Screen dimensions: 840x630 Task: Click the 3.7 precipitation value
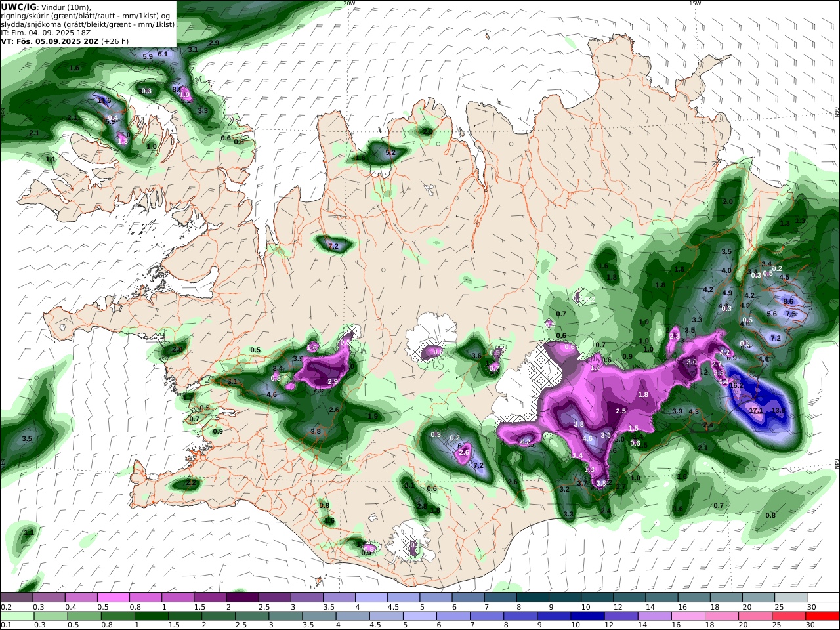[581, 483]
